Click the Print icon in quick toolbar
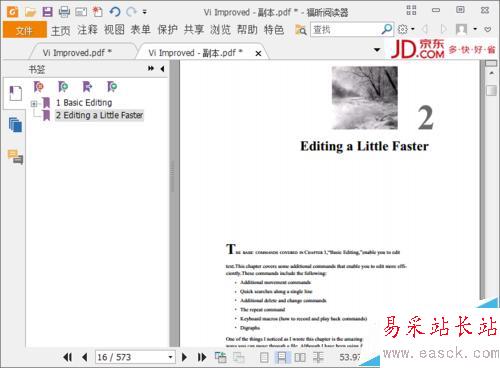The image size is (500, 368). 64,12
